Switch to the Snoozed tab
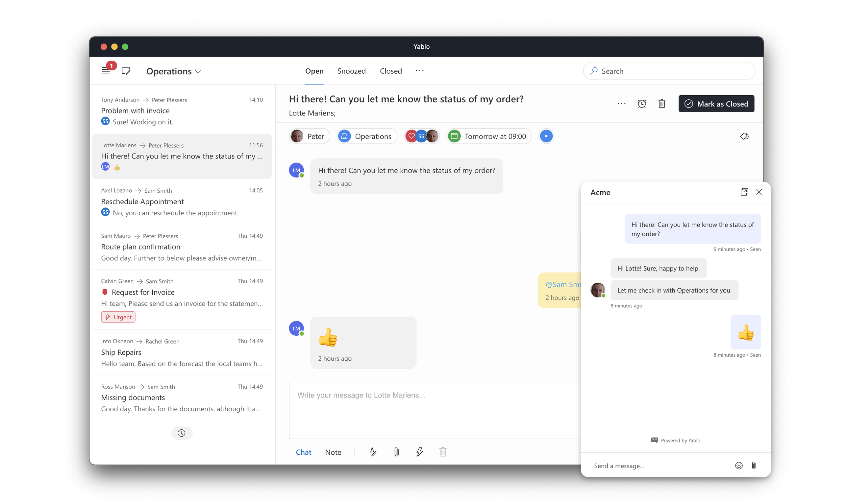The width and height of the screenshot is (848, 504). 351,71
